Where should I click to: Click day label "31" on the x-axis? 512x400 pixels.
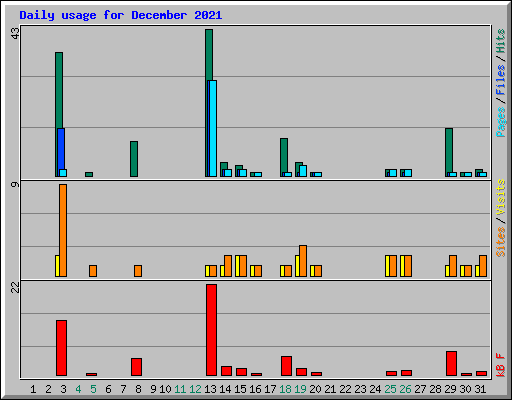coord(480,389)
